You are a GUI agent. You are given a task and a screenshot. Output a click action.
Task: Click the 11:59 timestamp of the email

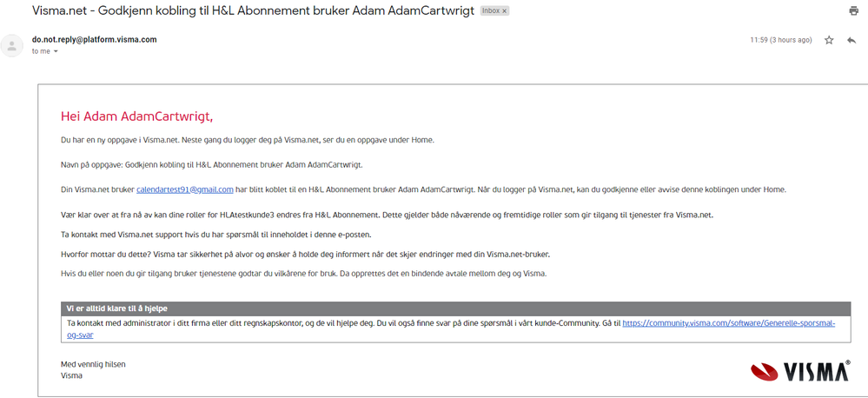pos(780,40)
